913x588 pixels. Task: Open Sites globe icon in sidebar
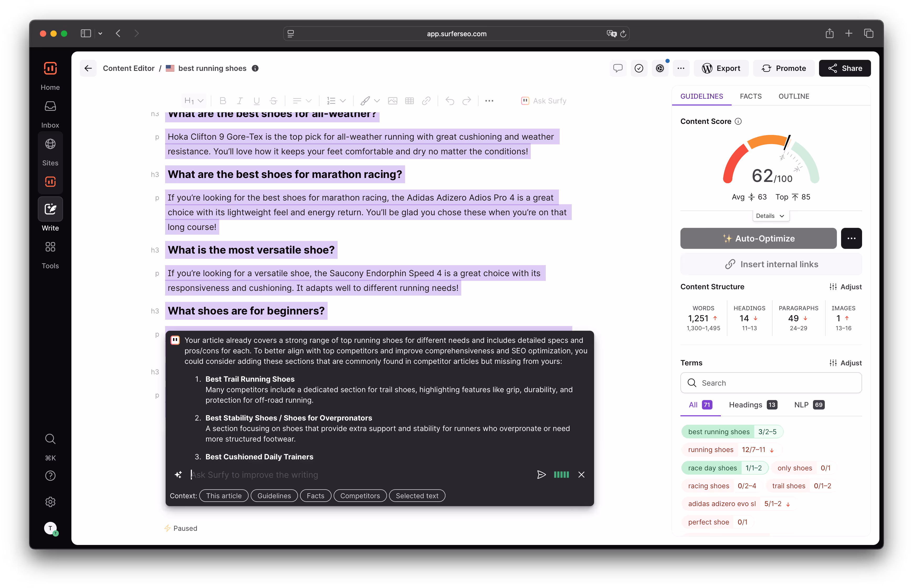pos(50,144)
